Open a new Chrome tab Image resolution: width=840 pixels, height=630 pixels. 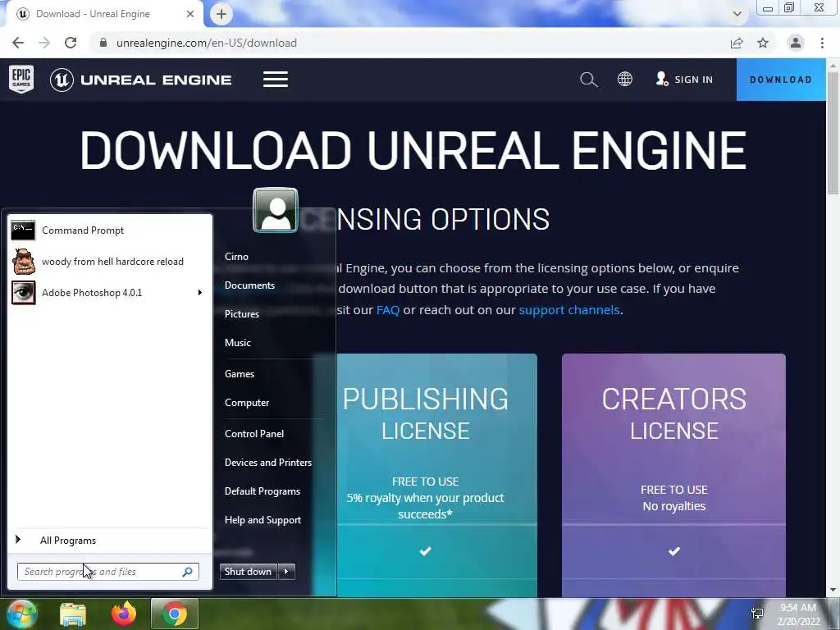221,14
